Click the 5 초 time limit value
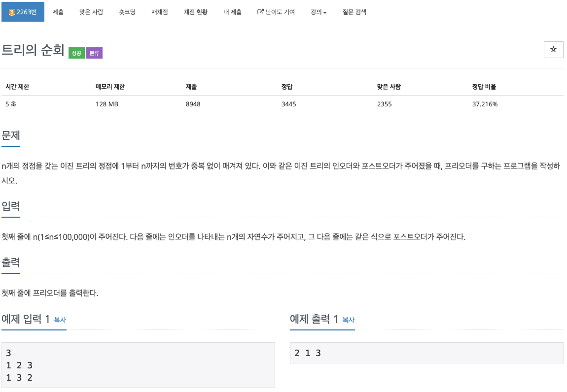Viewport: 567px width, 392px height. coord(11,104)
